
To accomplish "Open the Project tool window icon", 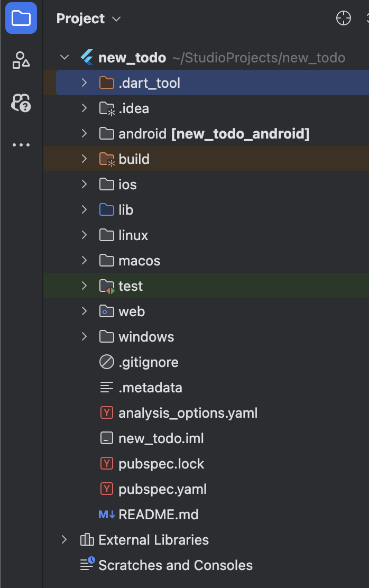I will [x=21, y=18].
